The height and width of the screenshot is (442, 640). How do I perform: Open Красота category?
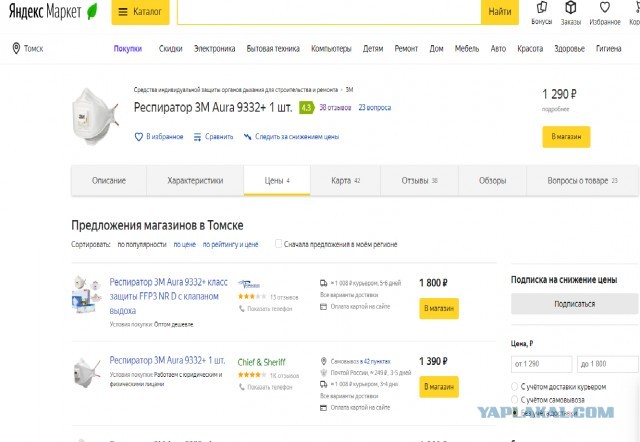(530, 49)
